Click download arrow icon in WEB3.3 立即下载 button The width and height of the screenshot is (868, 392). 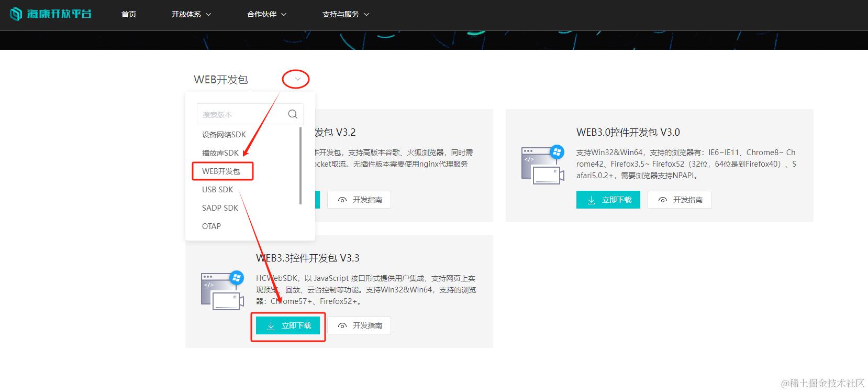pos(271,326)
